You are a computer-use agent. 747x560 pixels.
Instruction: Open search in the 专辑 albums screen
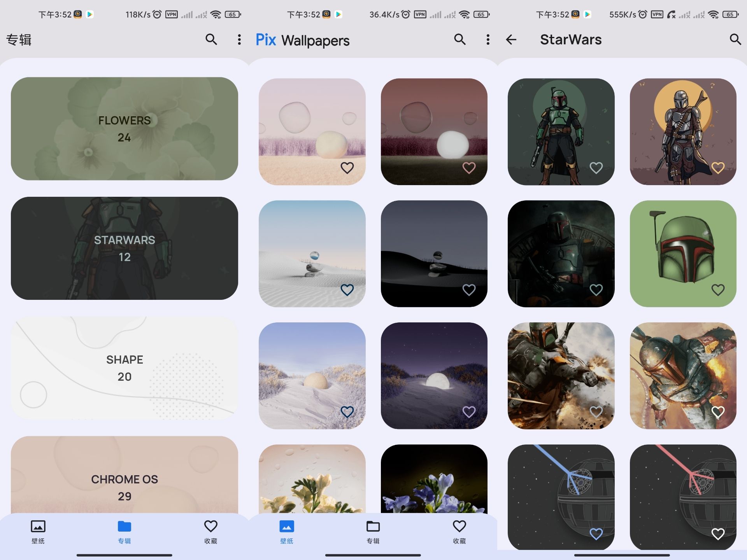pyautogui.click(x=211, y=39)
